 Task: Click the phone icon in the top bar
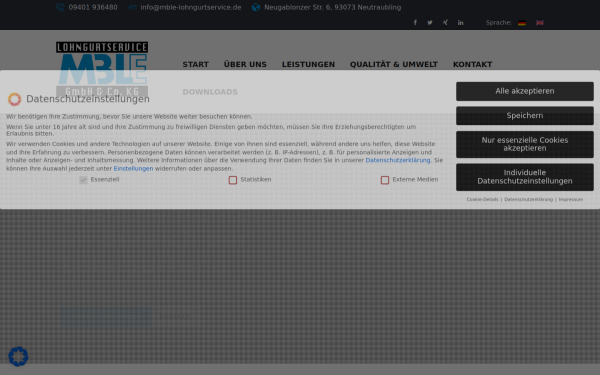pyautogui.click(x=60, y=7)
